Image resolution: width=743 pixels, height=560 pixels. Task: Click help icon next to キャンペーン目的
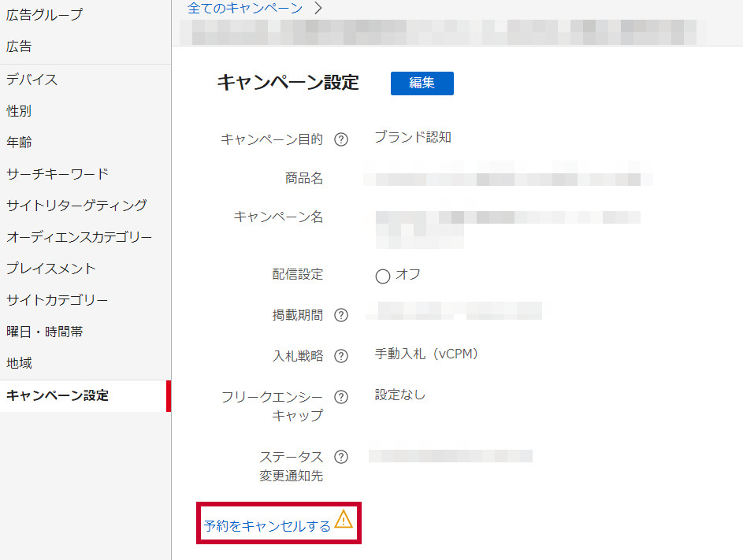tap(341, 139)
